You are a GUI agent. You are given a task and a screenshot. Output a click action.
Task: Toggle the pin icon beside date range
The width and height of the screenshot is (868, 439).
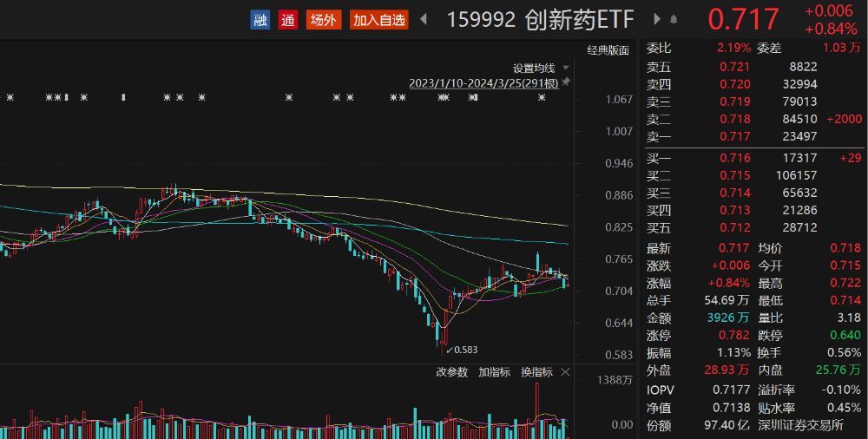click(566, 82)
